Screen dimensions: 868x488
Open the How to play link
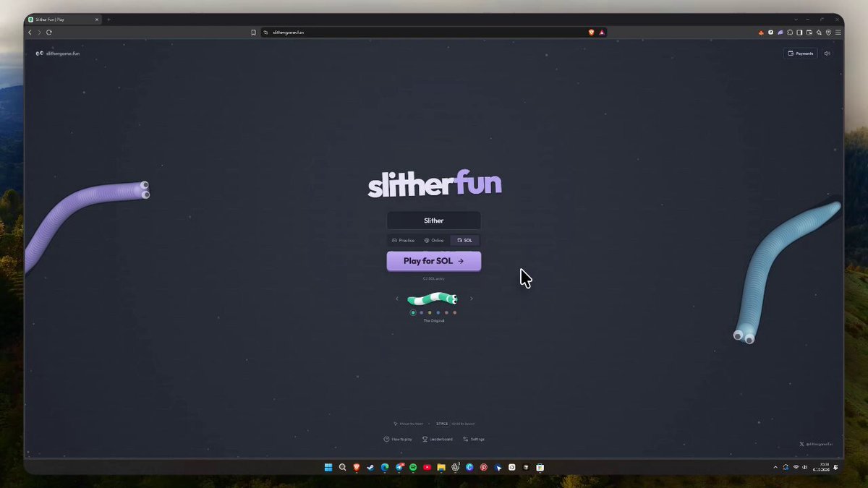(398, 439)
